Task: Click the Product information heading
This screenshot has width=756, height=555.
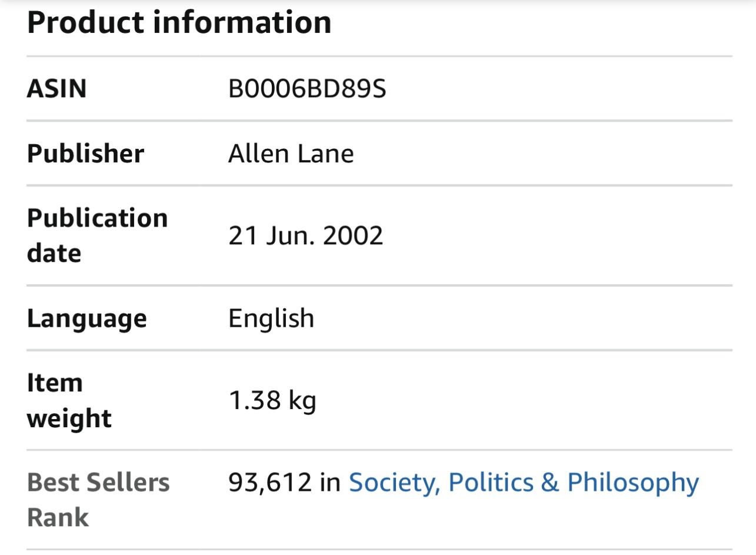Action: coord(179,22)
